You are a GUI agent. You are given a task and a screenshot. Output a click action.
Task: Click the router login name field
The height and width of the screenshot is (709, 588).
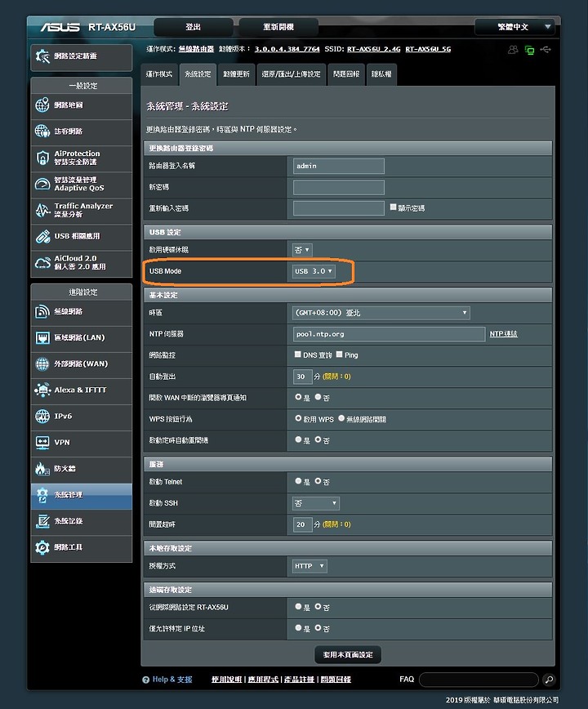coord(339,166)
